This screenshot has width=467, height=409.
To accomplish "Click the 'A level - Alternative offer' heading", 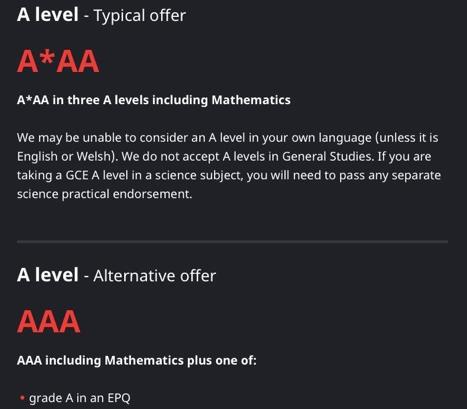I will click(116, 275).
